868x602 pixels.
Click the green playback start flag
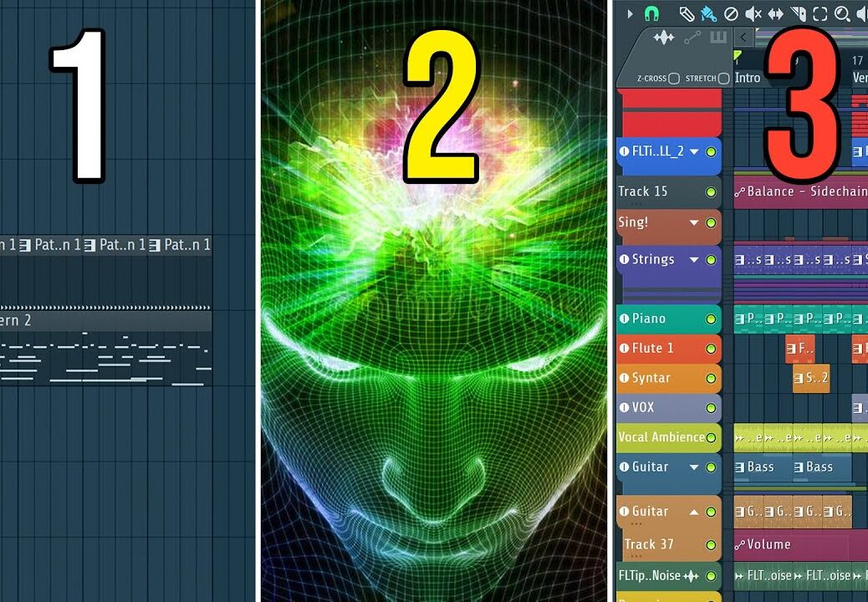(738, 55)
